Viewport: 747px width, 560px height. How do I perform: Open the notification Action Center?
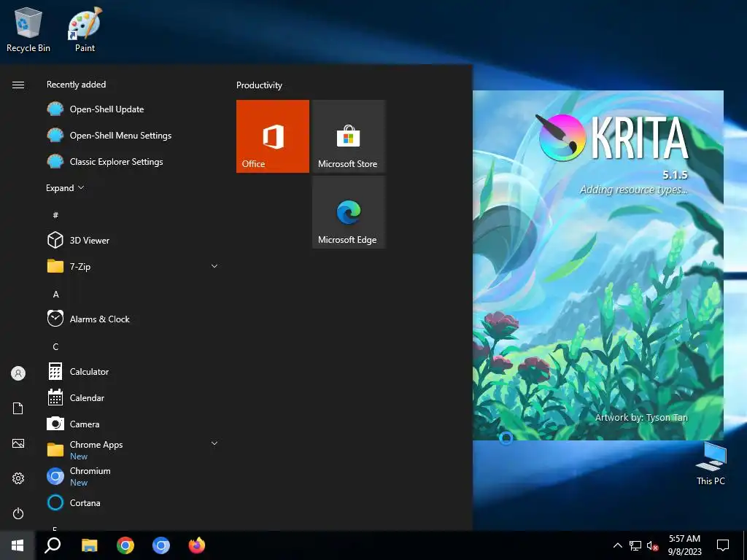(723, 545)
